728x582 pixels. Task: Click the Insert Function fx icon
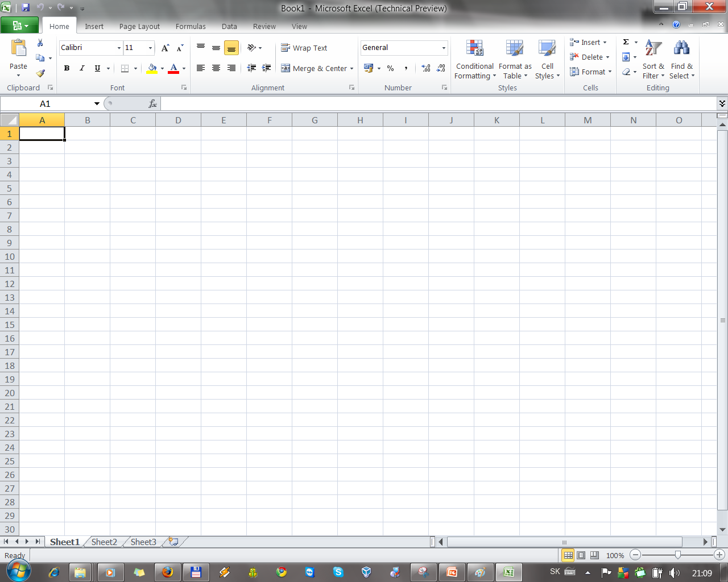[152, 103]
